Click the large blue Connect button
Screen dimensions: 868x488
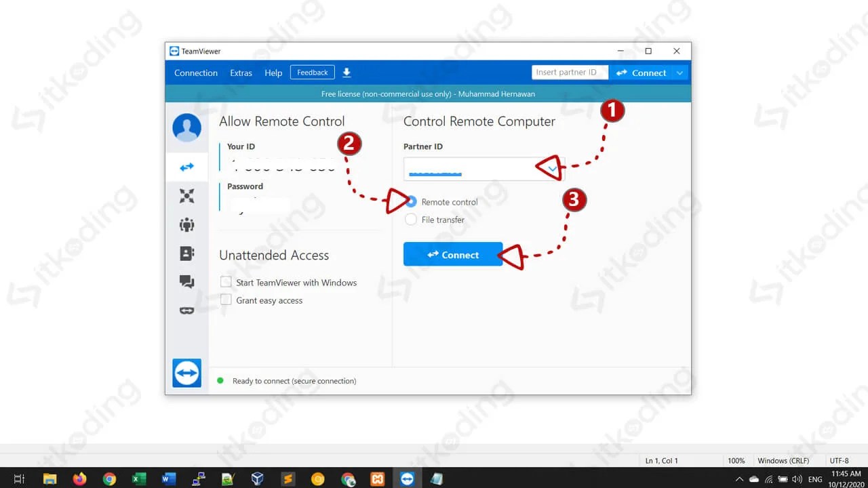[x=453, y=254]
